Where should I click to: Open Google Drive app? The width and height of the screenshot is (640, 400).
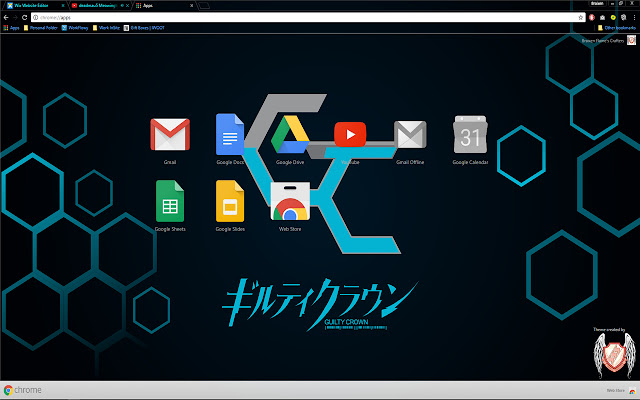point(290,134)
